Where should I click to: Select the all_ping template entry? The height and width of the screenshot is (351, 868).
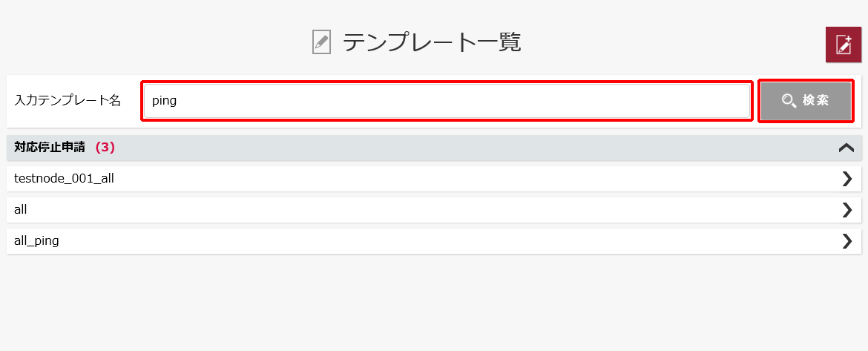click(36, 241)
